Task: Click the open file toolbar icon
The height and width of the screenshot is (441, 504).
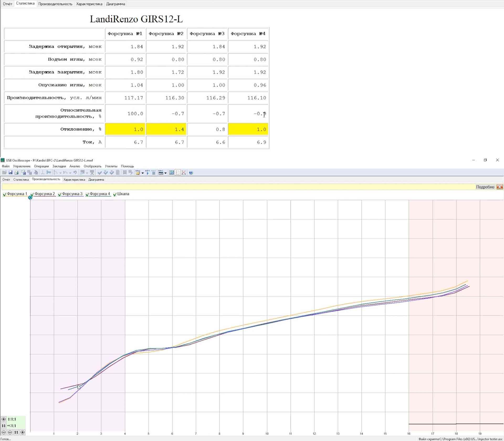Action: click(4, 172)
